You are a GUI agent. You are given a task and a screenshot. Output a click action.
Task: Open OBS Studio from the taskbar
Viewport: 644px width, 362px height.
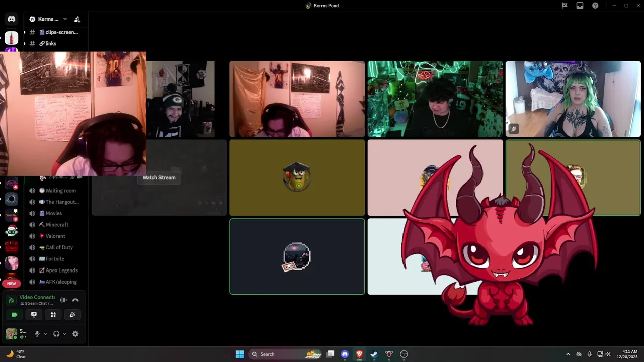click(x=404, y=354)
